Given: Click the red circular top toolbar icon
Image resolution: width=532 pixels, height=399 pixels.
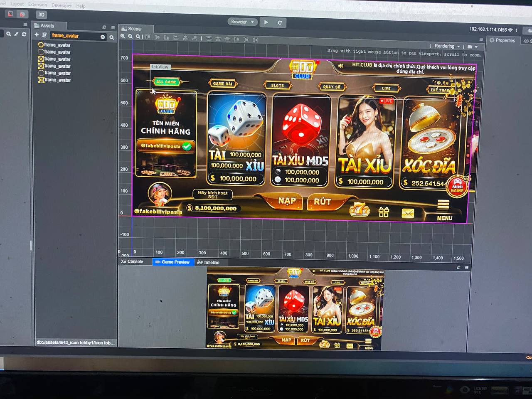Looking at the screenshot, I should click(x=22, y=14).
